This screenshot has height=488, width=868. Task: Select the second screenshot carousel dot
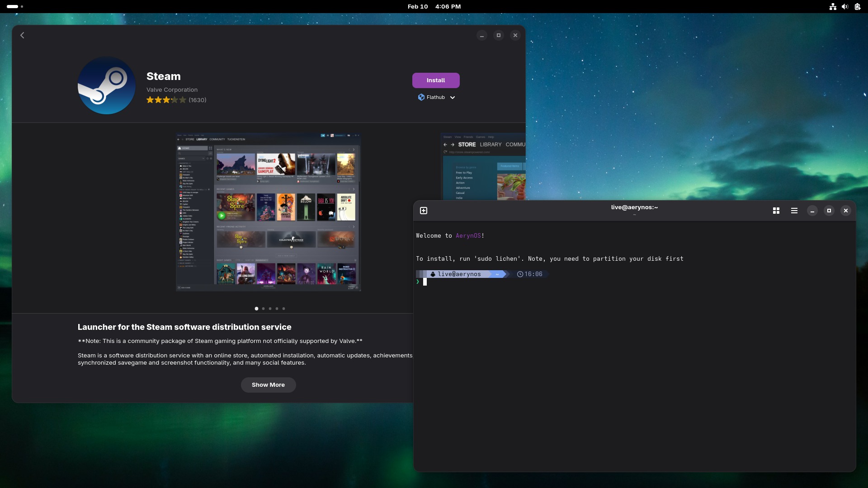(264, 309)
